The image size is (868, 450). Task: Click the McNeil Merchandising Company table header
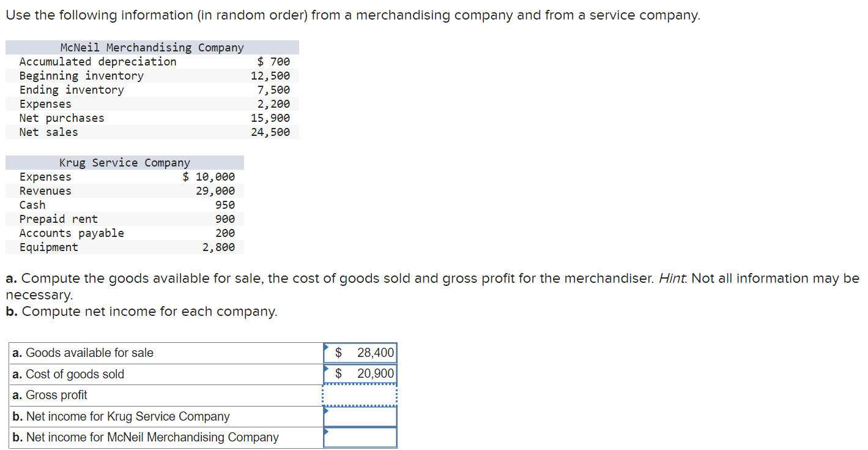[152, 47]
